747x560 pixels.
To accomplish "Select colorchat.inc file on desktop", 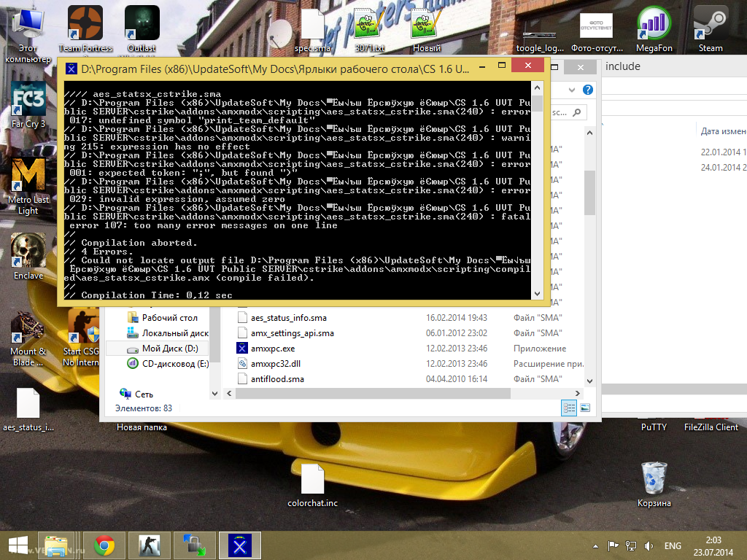I will (312, 485).
